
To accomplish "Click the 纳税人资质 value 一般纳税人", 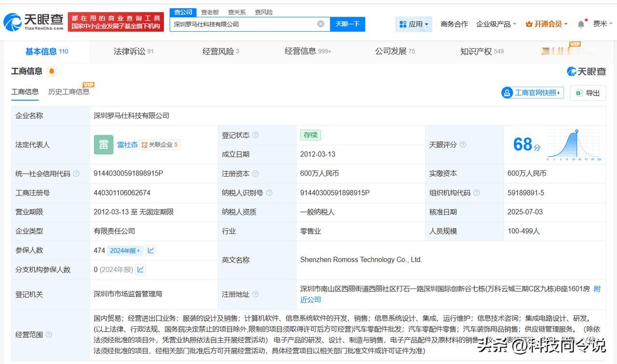I will (x=317, y=212).
